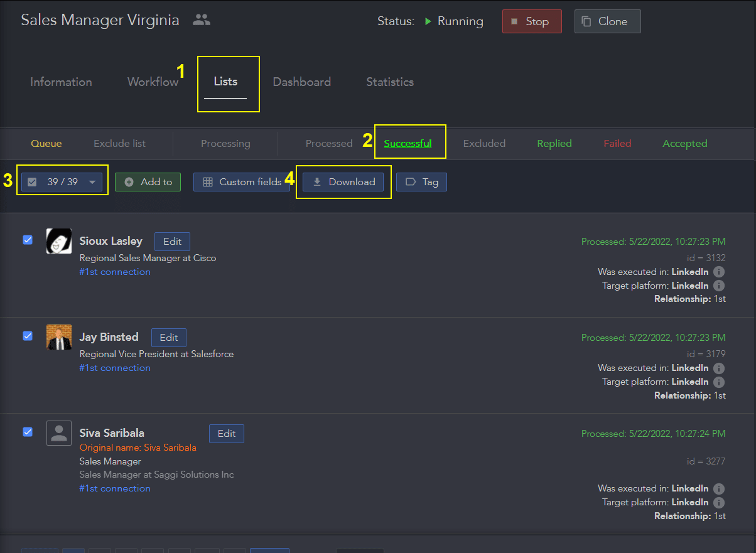Stop the running campaign
756x553 pixels.
[532, 21]
